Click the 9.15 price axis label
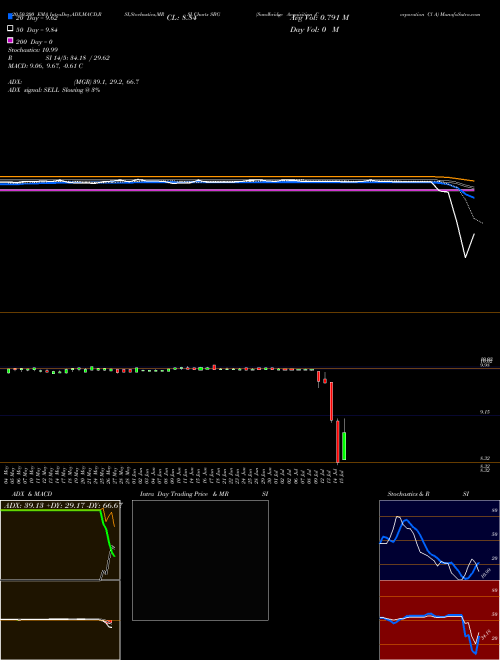The width and height of the screenshot is (500, 660). 485,412
